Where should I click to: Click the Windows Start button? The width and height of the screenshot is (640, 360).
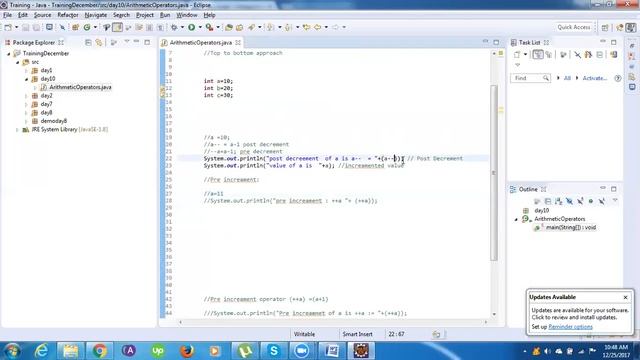pyautogui.click(x=12, y=351)
